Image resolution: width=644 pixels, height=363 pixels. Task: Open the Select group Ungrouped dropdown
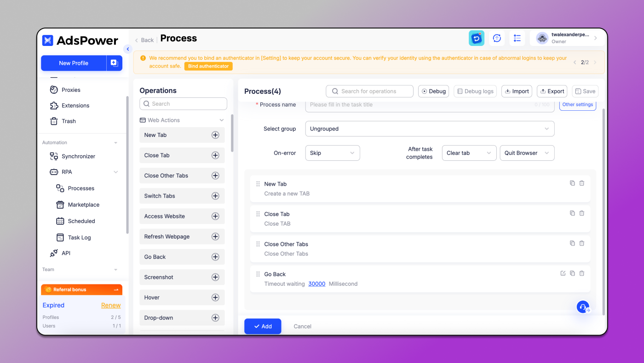pos(430,129)
